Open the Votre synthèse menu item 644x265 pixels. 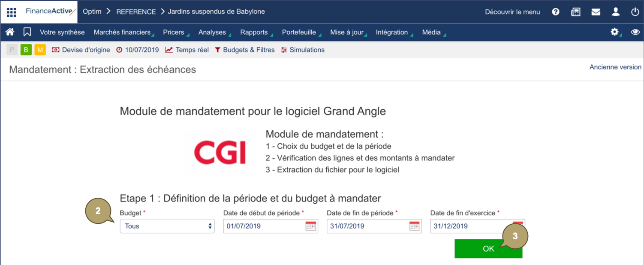click(62, 32)
